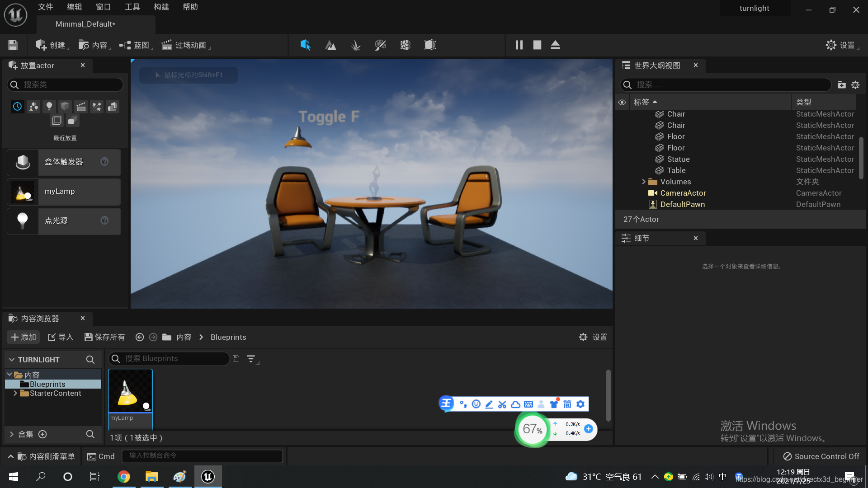
Task: Stop the running game simulation
Action: pos(537,45)
